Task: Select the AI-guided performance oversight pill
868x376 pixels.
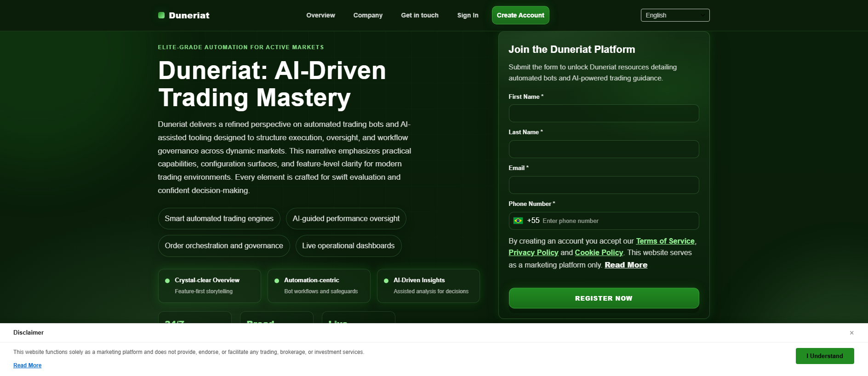Action: pyautogui.click(x=346, y=218)
